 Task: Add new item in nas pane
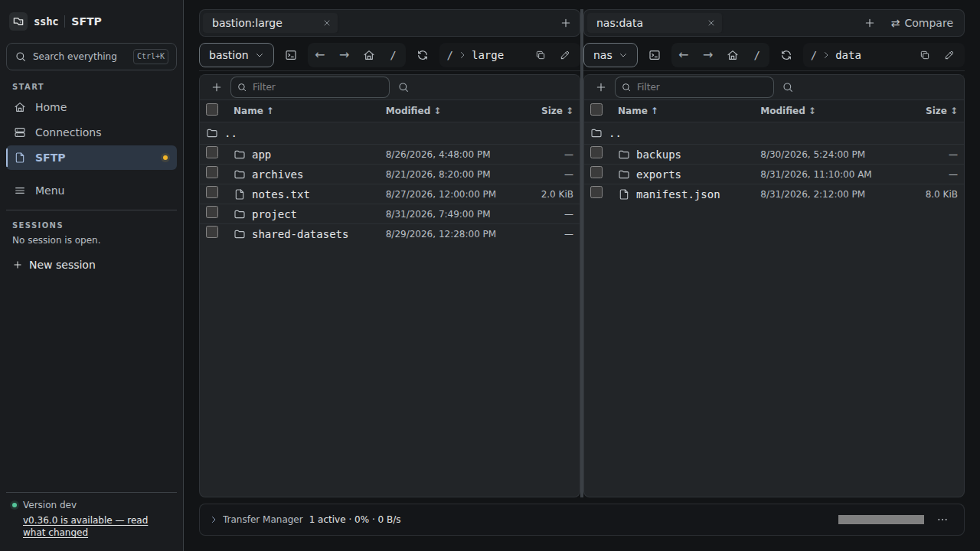click(x=601, y=87)
